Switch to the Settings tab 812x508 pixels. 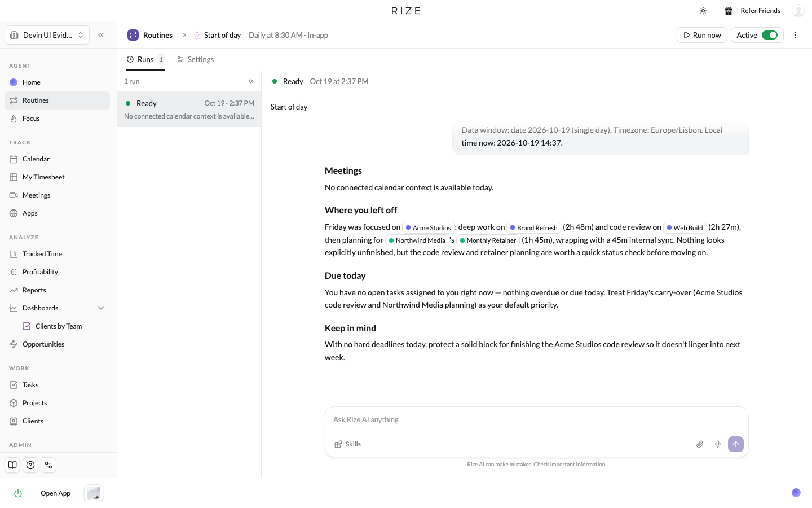pyautogui.click(x=195, y=59)
